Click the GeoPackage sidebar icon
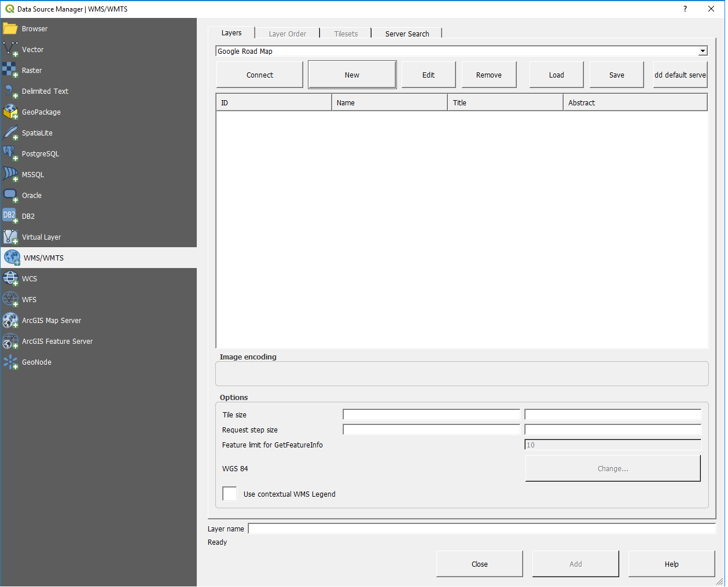Screen dimensions: 728x587 pos(10,112)
